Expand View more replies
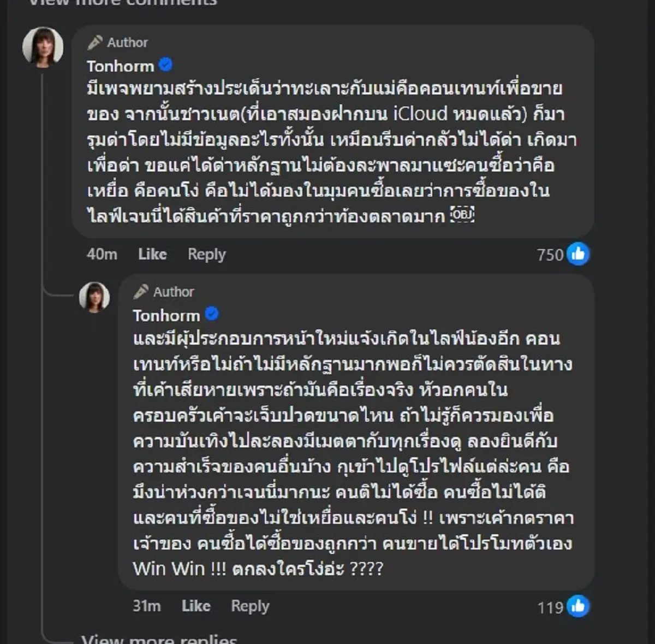The height and width of the screenshot is (644, 655). click(159, 639)
